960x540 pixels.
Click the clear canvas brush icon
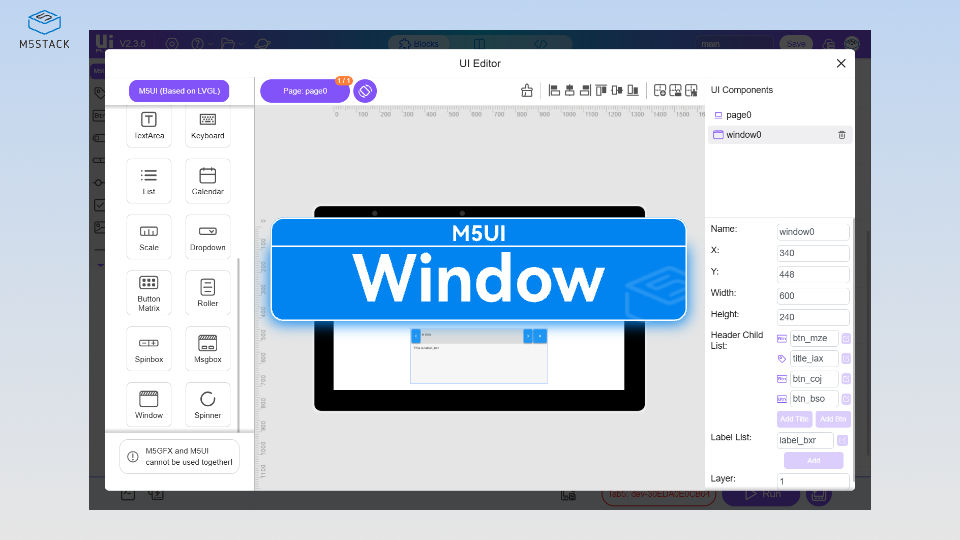click(527, 91)
